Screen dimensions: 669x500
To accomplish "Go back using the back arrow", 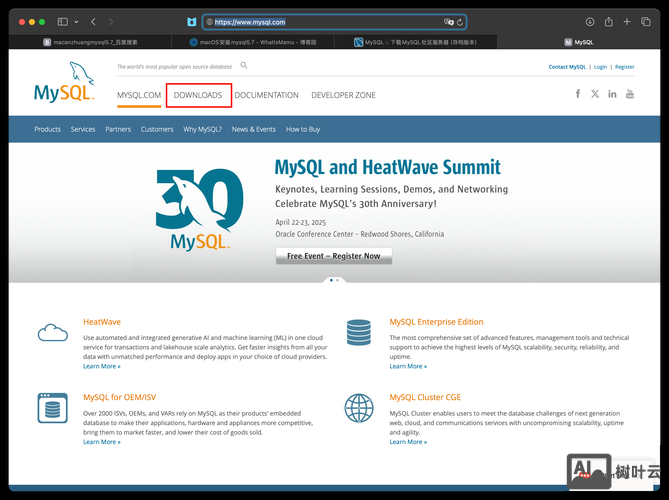I will (93, 21).
